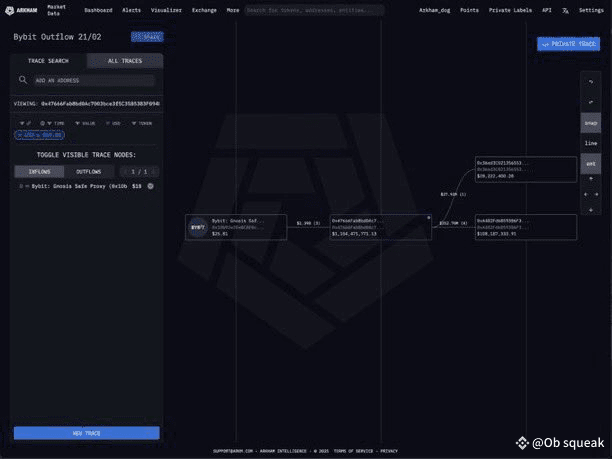Toggle the third option below line

(591, 164)
